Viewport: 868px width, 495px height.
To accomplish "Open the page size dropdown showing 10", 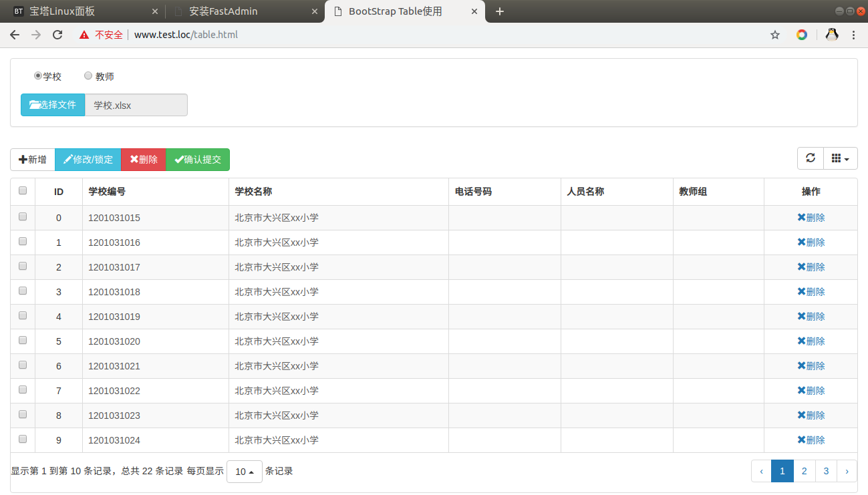I will point(244,471).
